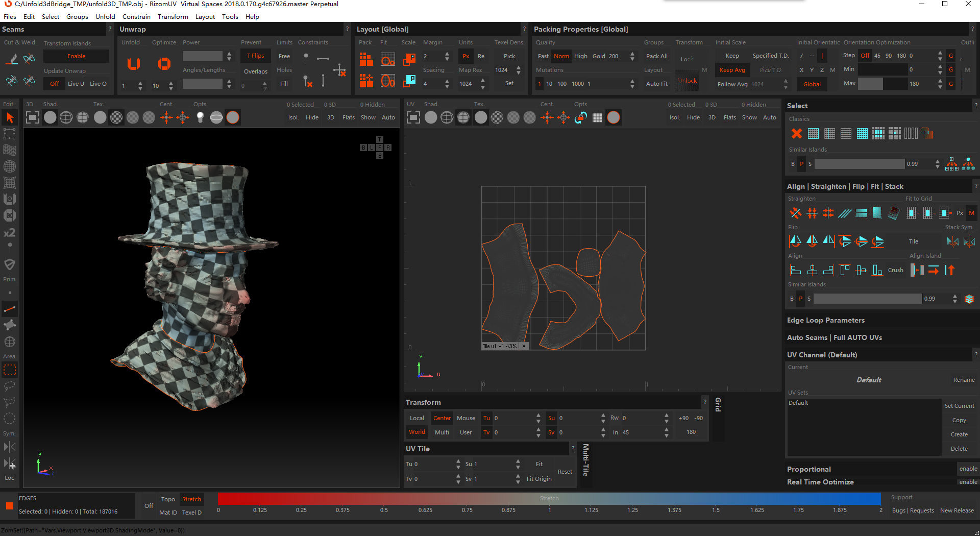
Task: Click the straighten parallel lines icon
Action: [x=845, y=213]
